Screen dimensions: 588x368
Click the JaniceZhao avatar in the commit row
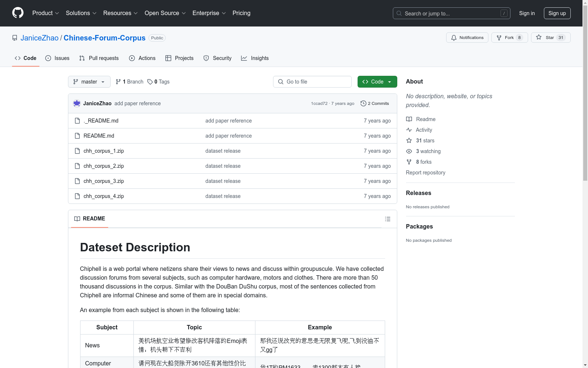coord(77,103)
